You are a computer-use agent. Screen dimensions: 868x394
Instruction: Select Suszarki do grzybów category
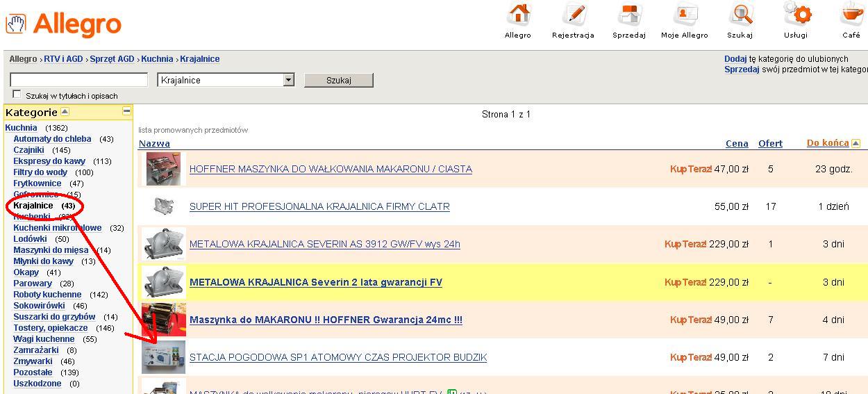[x=54, y=317]
